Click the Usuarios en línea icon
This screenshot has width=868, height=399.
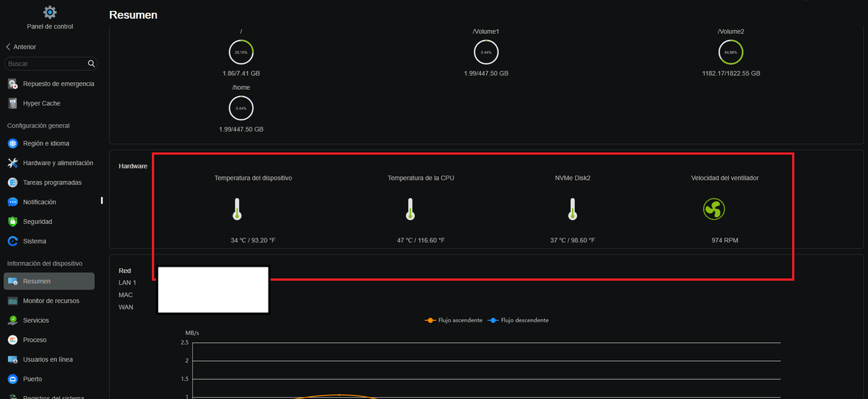pyautogui.click(x=12, y=360)
